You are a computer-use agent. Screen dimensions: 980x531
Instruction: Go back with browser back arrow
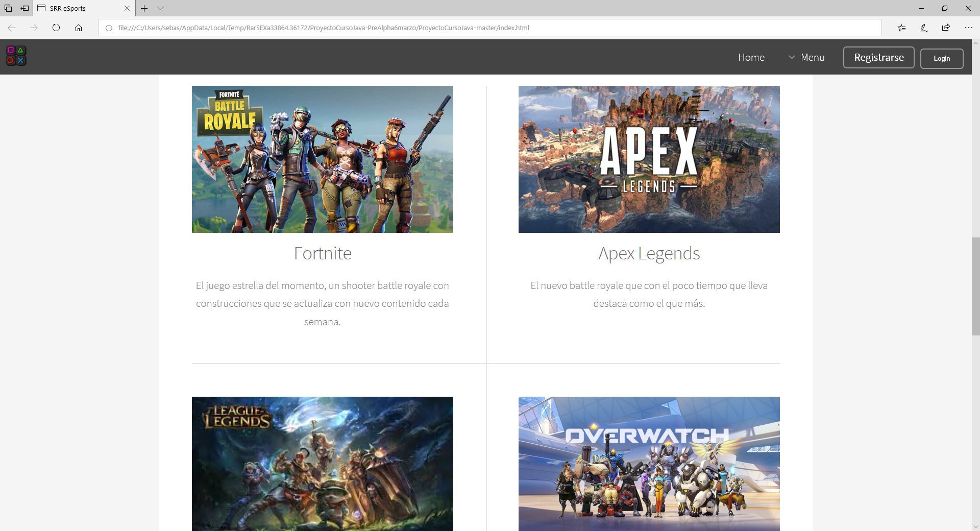point(11,28)
